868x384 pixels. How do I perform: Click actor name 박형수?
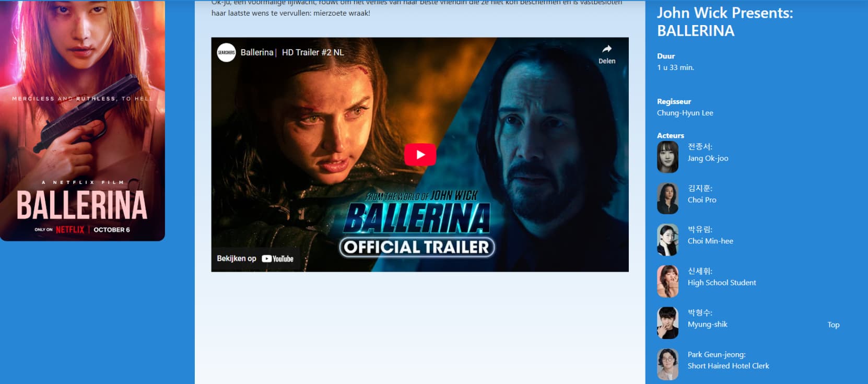700,312
